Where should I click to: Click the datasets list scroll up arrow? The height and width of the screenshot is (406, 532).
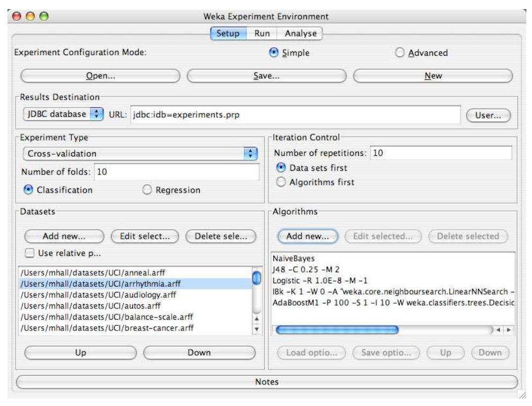point(257,319)
